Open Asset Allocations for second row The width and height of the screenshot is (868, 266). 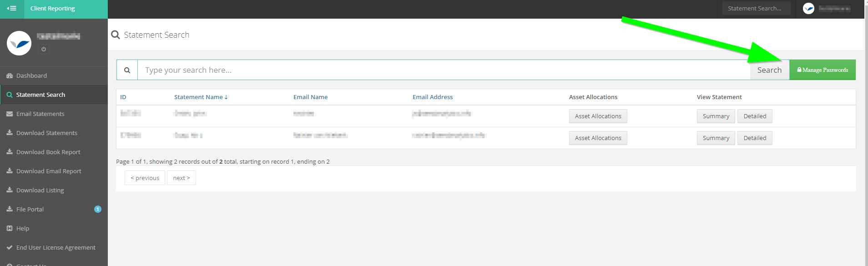click(598, 138)
